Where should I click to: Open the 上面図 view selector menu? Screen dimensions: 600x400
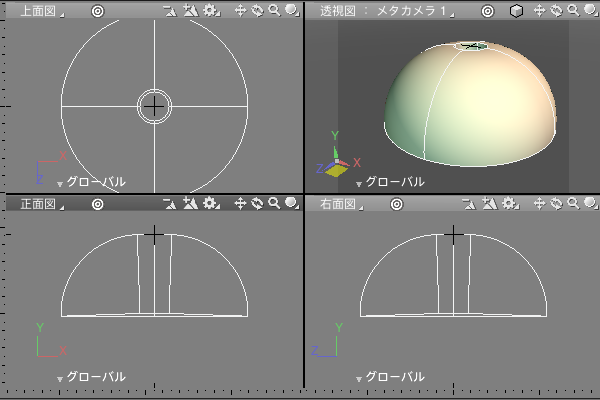tap(41, 11)
